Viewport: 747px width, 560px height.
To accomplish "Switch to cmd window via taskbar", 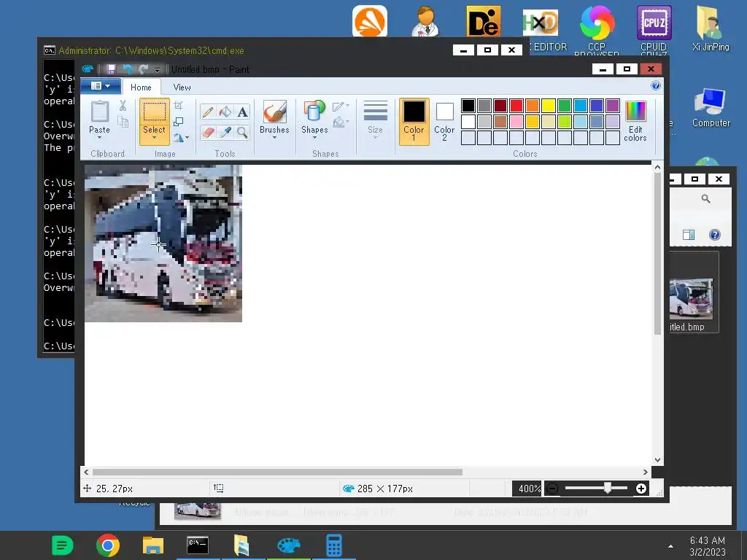I will point(198,545).
